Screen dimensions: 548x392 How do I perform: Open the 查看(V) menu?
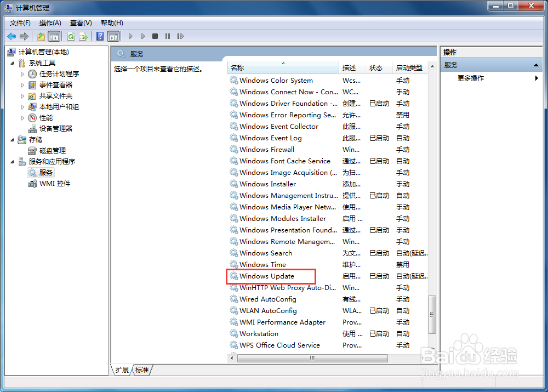(x=81, y=23)
